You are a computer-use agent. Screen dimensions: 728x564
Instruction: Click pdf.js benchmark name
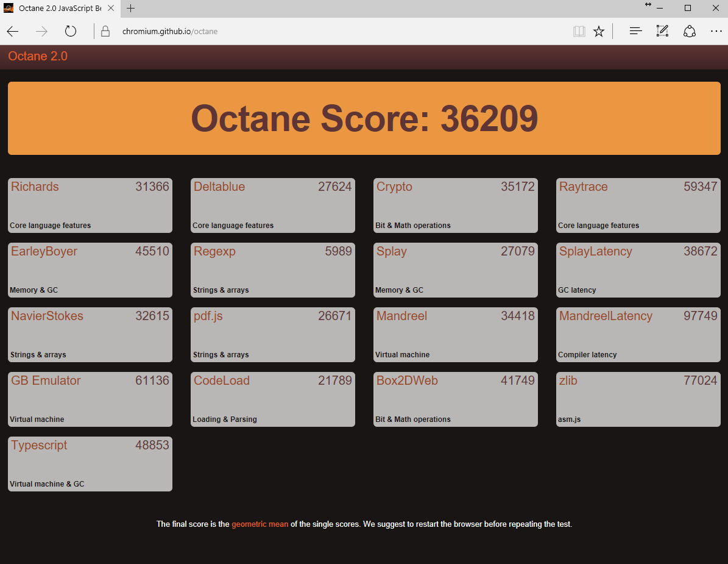tap(208, 316)
